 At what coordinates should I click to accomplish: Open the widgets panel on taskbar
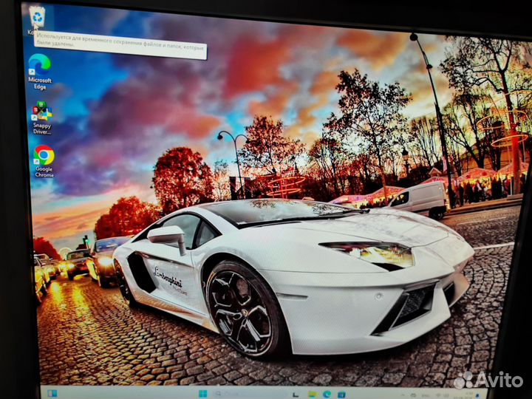pos(52,393)
